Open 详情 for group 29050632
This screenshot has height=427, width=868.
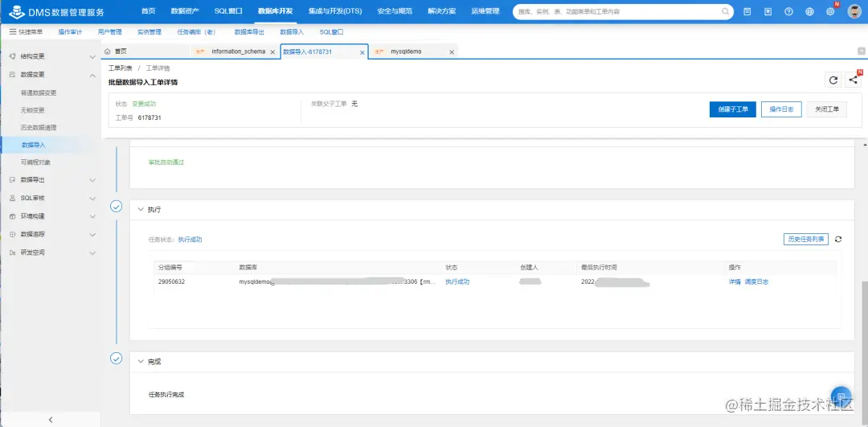[x=735, y=282]
